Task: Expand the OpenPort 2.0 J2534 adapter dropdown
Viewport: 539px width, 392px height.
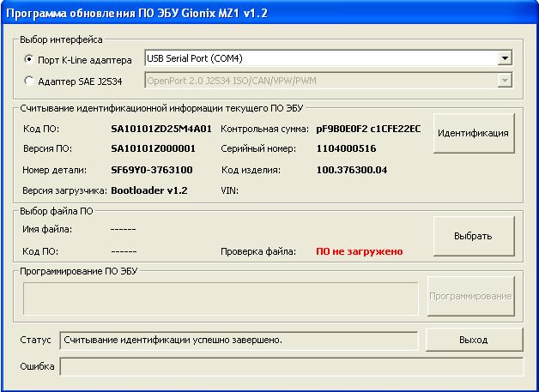Action: 505,80
